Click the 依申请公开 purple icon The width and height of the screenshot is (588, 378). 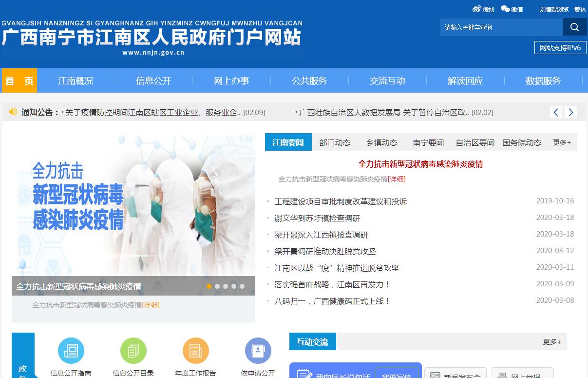pos(258,351)
